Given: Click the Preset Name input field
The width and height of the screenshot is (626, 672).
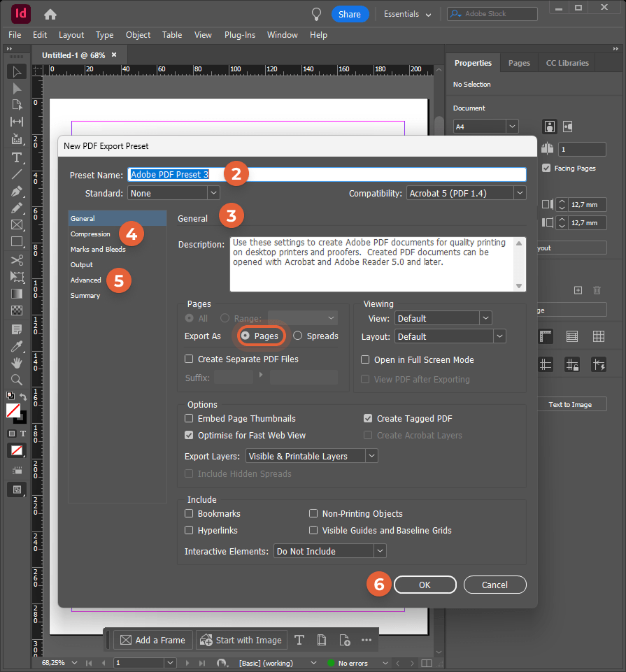Looking at the screenshot, I should pyautogui.click(x=327, y=174).
